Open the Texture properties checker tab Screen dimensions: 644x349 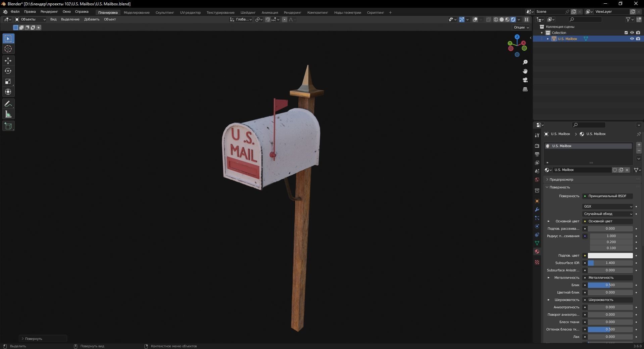click(x=537, y=262)
